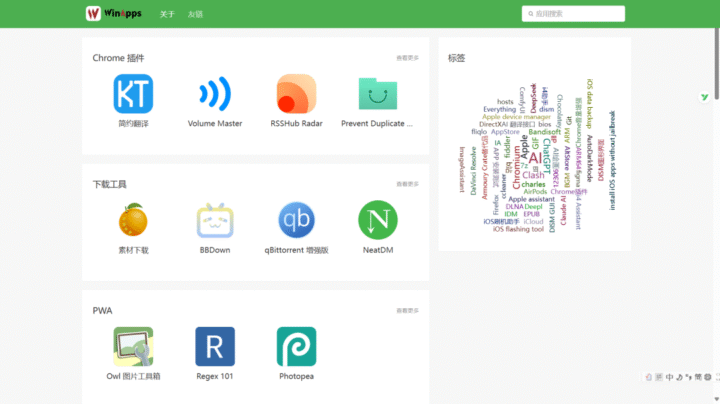Select the AirPods tag in cloud
This screenshot has width=720, height=404.
coord(535,192)
